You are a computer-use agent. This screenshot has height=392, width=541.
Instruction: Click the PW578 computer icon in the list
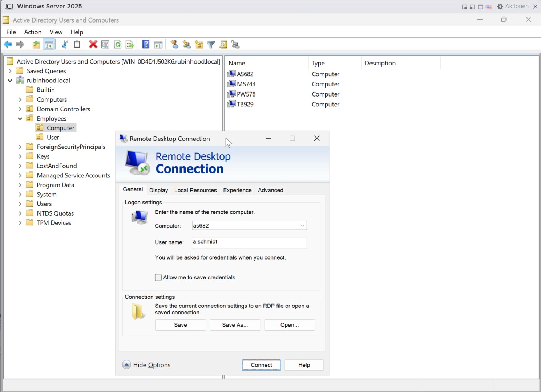tap(231, 94)
